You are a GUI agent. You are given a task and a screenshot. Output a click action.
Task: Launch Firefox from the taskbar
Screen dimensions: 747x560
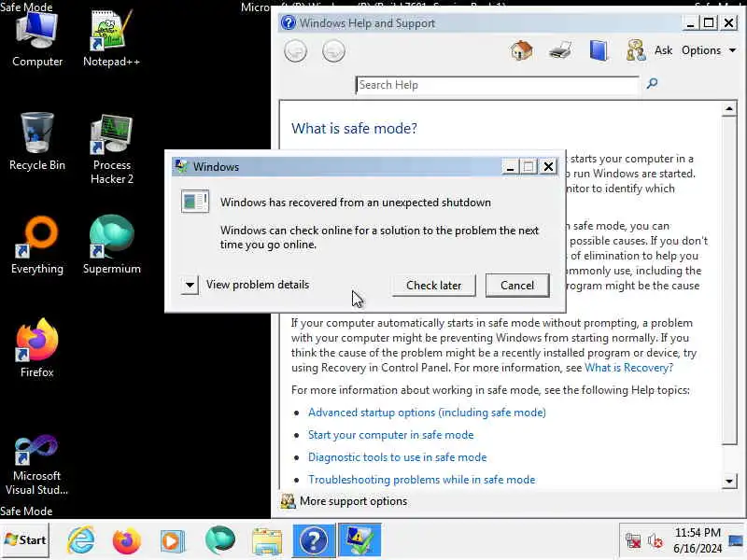pyautogui.click(x=127, y=541)
